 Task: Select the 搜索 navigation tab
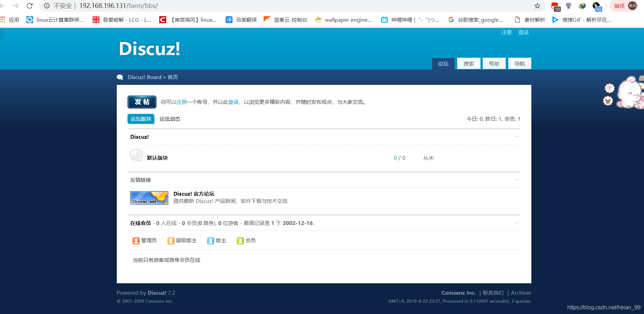tap(469, 63)
